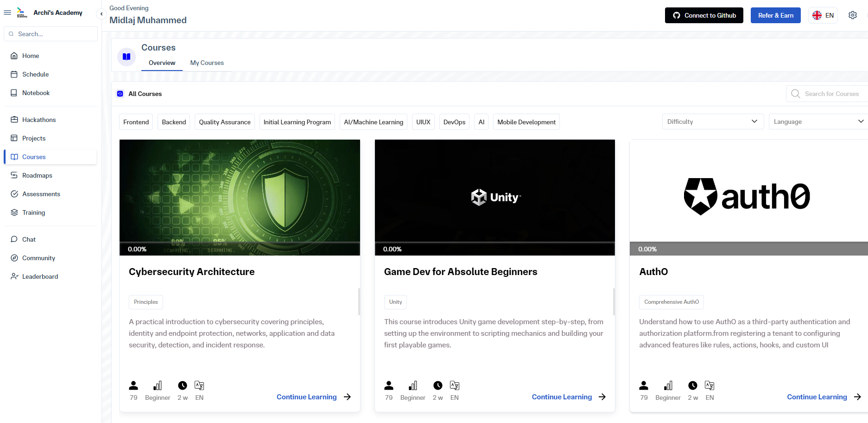Screen dimensions: 868x423
Task: Click duration clock icon on Game Dev card
Action: pos(438,385)
